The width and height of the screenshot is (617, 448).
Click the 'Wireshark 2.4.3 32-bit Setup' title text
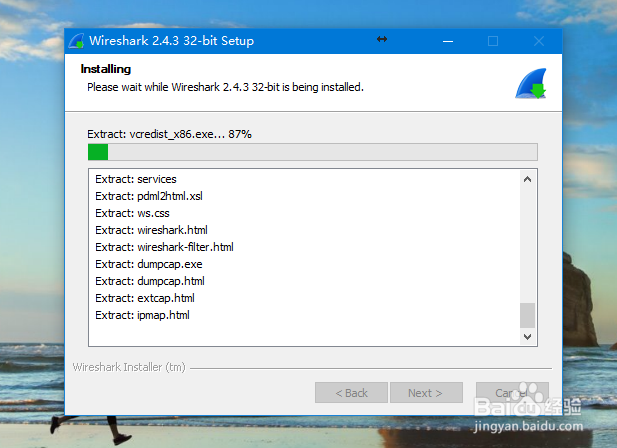172,41
